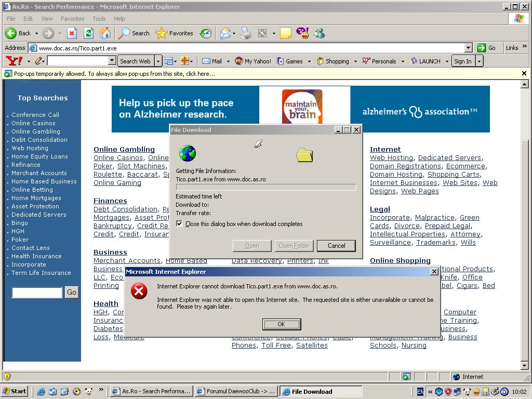
Task: Click the Mail envelope icon in IE toolbar
Action: 225,33
